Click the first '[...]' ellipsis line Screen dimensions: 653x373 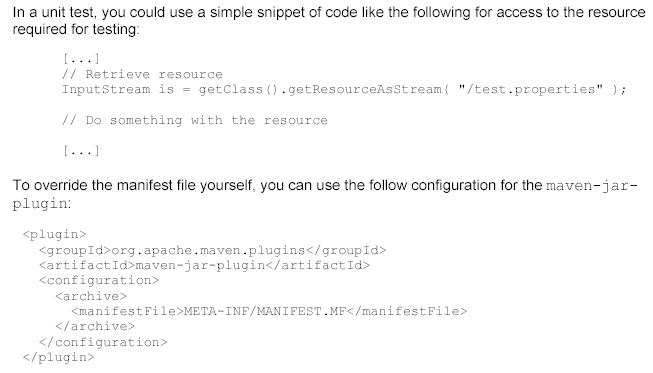pyautogui.click(x=81, y=59)
